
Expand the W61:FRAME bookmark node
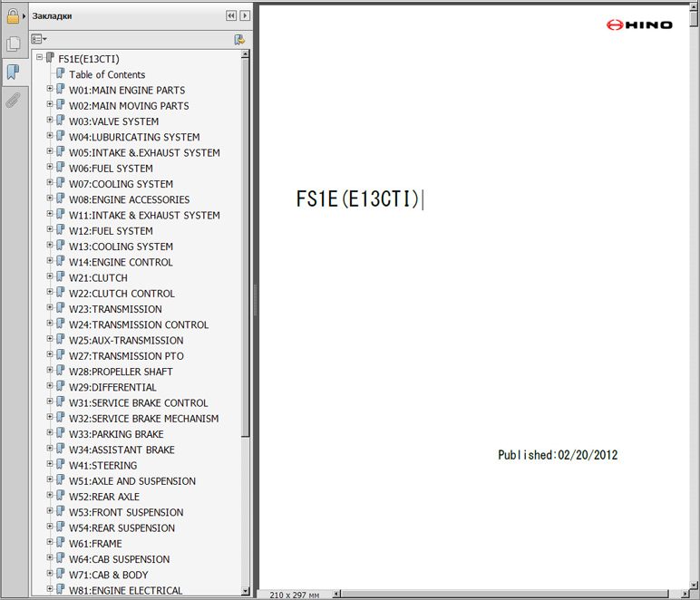tap(50, 543)
